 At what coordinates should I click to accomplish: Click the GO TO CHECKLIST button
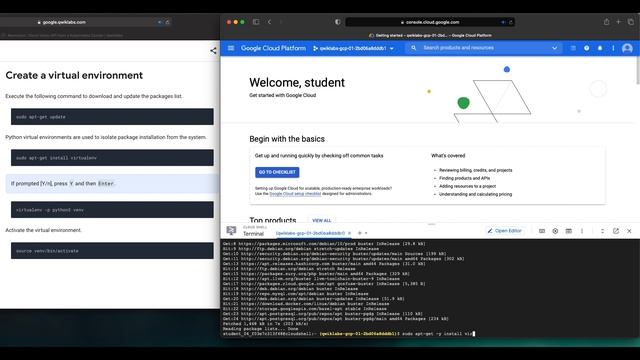pos(277,172)
